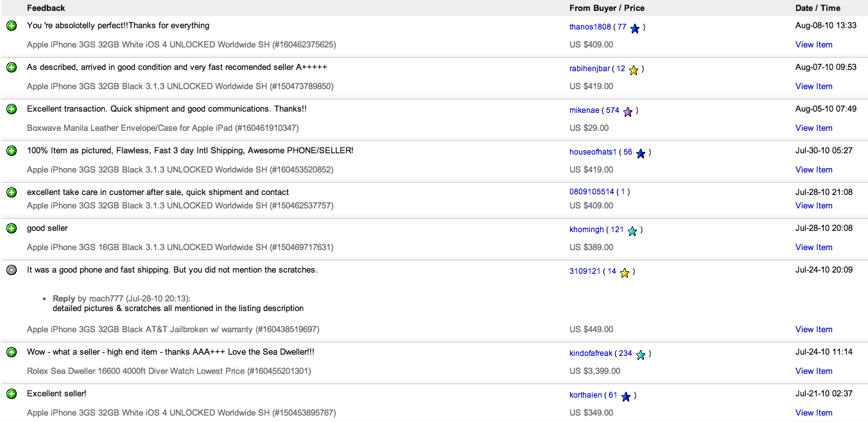The height and width of the screenshot is (422, 868).
Task: Click comment 'You 're absolotelly perfect!!Thanks for everything'
Action: coord(118,26)
